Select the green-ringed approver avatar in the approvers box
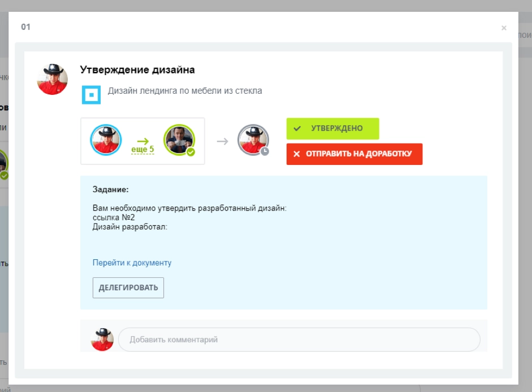This screenshot has width=532, height=392. tap(180, 139)
